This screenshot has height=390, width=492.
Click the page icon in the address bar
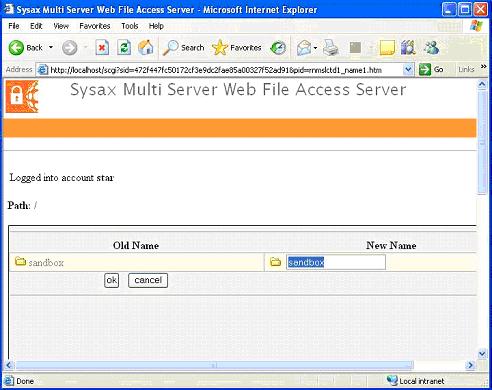coord(43,70)
